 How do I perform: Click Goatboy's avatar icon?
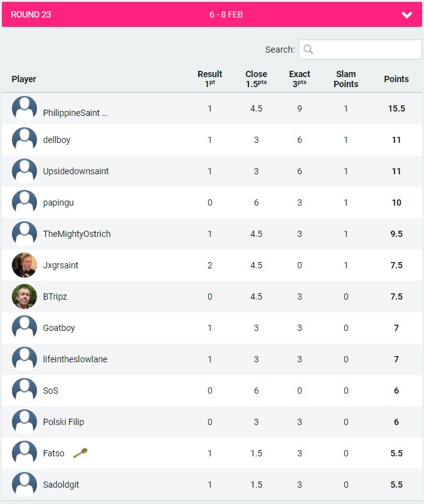[x=24, y=328]
